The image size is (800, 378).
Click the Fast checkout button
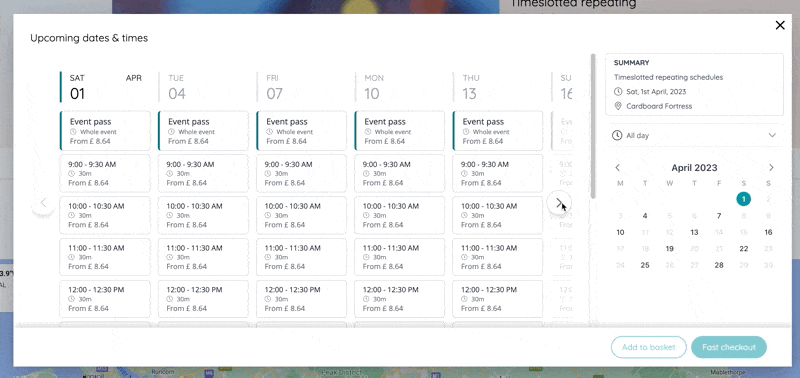[x=729, y=347]
